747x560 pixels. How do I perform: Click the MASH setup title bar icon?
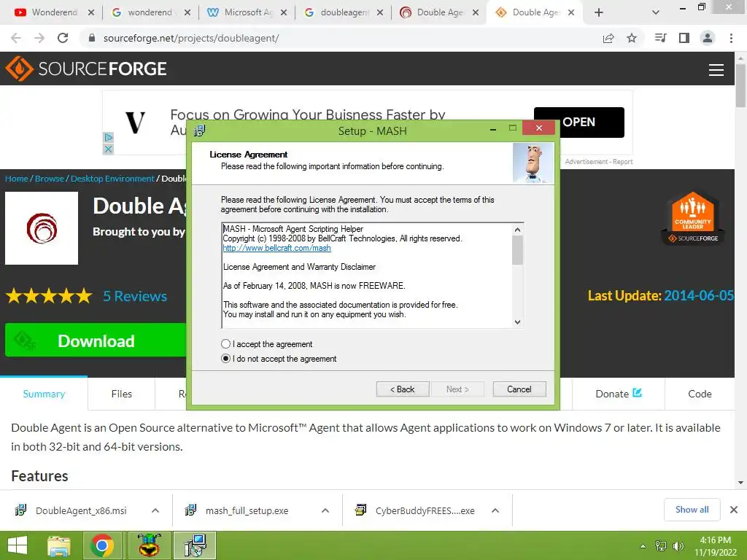pos(200,130)
